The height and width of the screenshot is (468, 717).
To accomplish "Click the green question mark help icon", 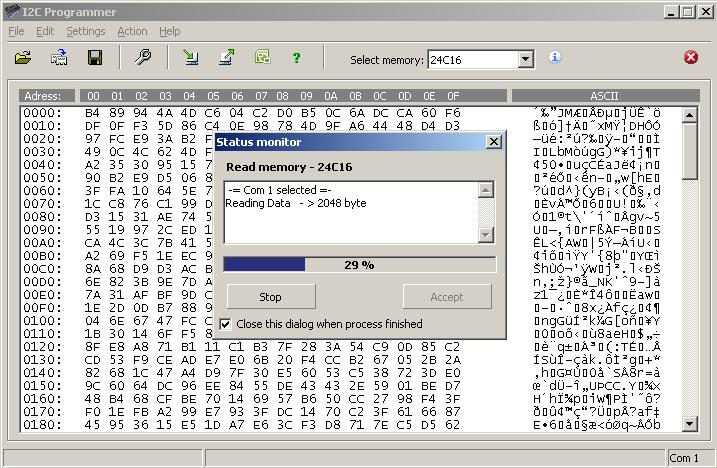I will (296, 58).
